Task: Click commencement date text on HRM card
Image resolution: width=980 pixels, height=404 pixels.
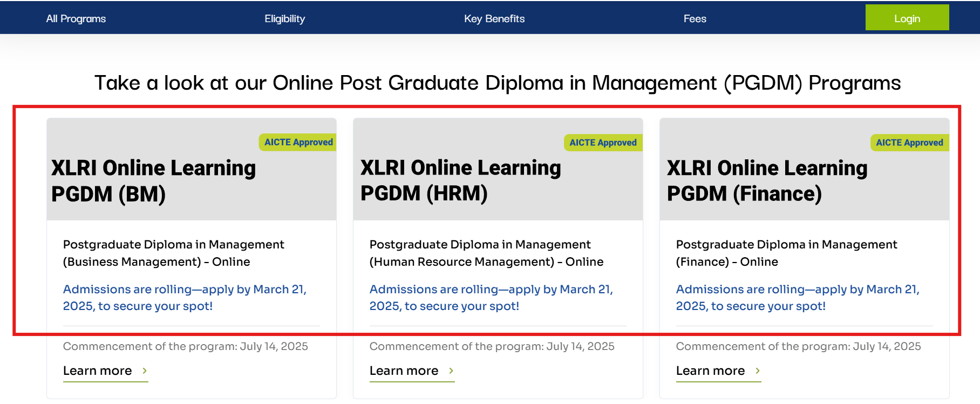Action: (x=492, y=346)
